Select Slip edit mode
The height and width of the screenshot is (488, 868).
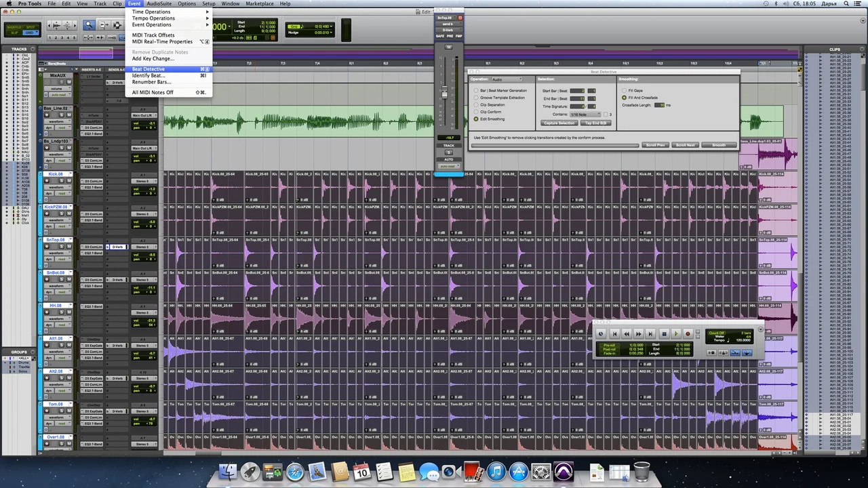click(x=13, y=32)
